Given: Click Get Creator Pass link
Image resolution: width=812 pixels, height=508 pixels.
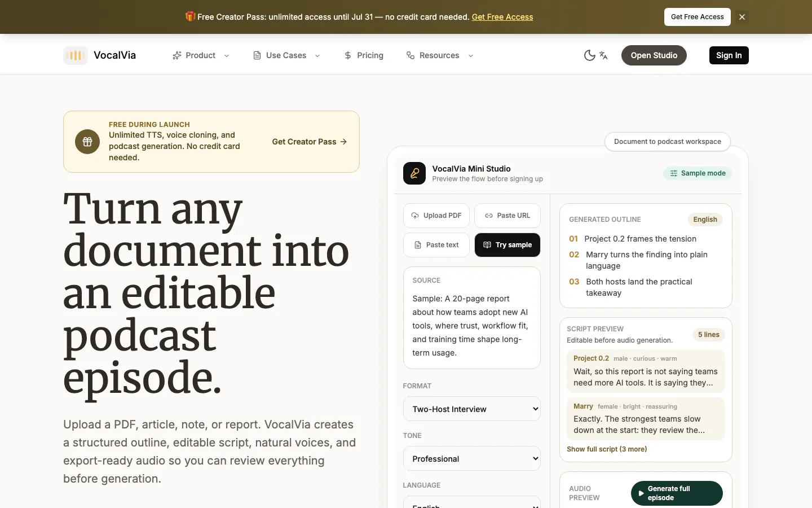Looking at the screenshot, I should [x=309, y=142].
